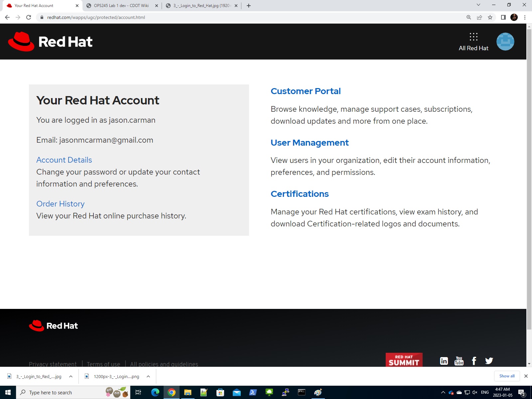The height and width of the screenshot is (399, 532).
Task: Go back to the previous page
Action: point(7,17)
